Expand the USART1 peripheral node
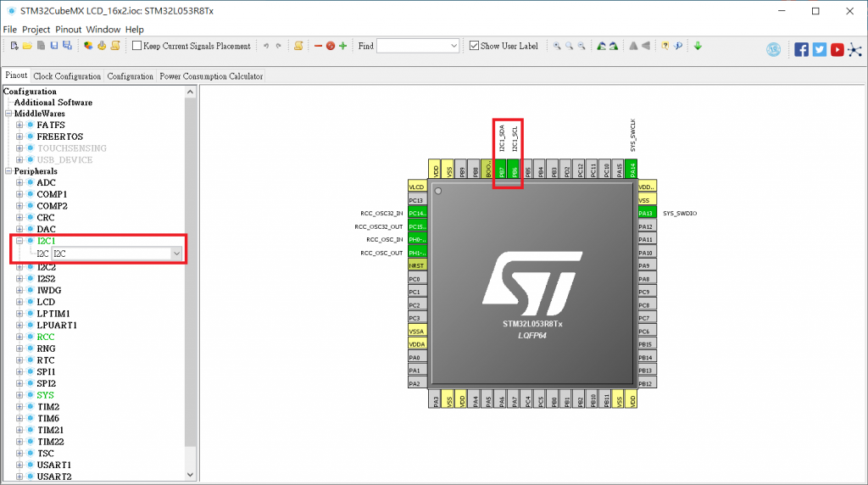 click(19, 465)
